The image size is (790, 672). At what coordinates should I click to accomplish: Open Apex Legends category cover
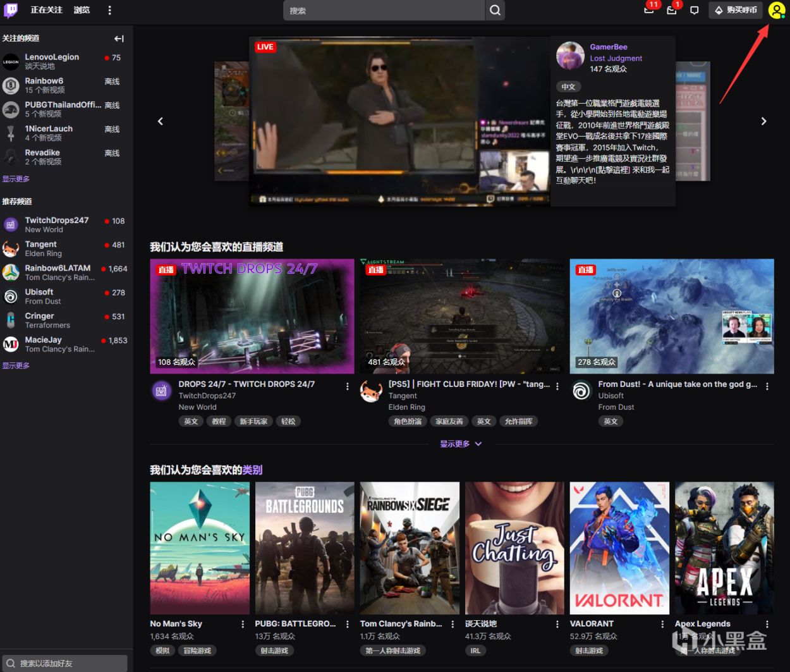[x=724, y=548]
